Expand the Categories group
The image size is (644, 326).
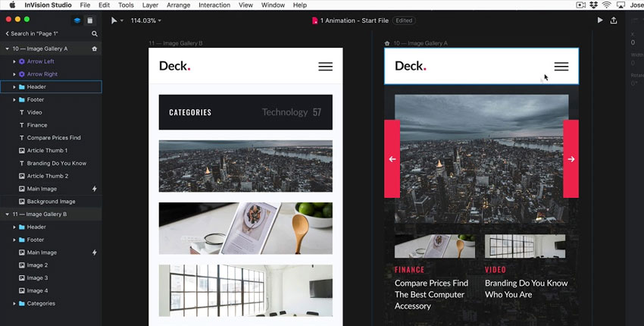[14, 303]
